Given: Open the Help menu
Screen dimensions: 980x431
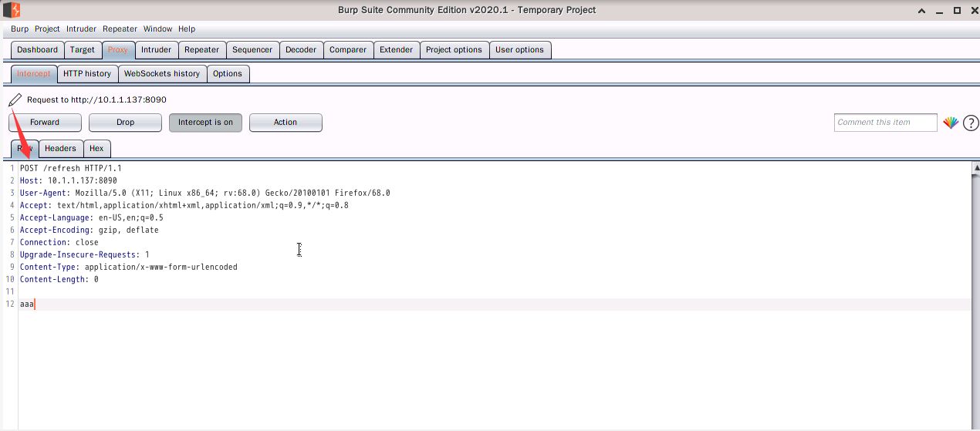Looking at the screenshot, I should [187, 29].
